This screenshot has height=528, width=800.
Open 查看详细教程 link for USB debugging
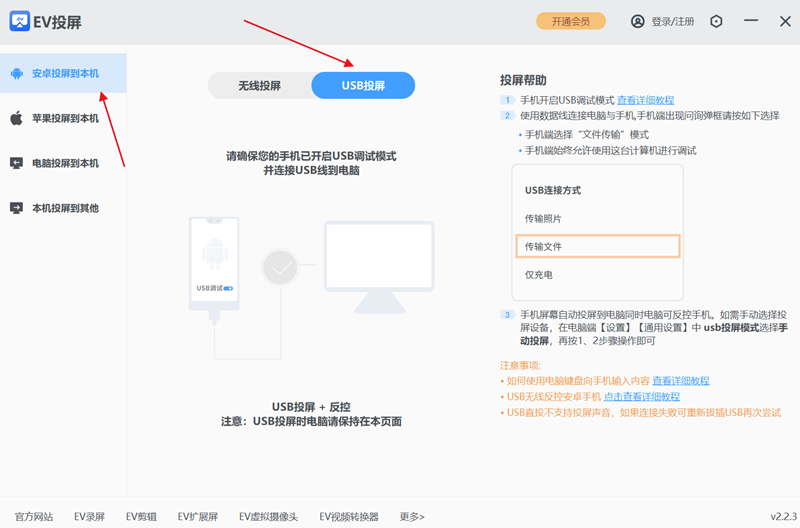pos(645,100)
